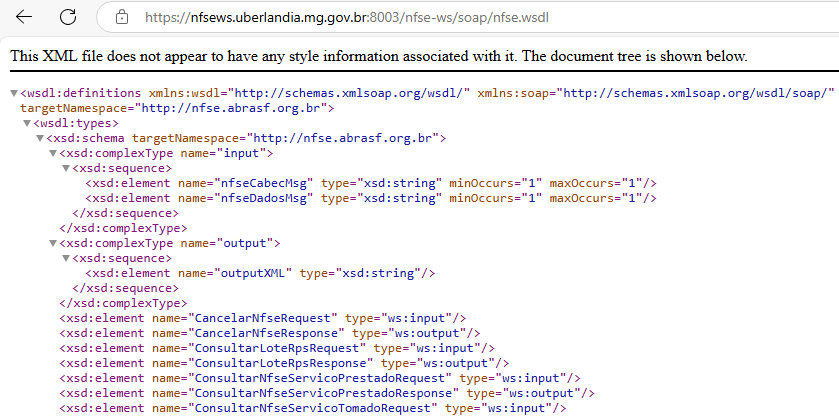Select the nfseDadosMsg element line

click(x=371, y=198)
